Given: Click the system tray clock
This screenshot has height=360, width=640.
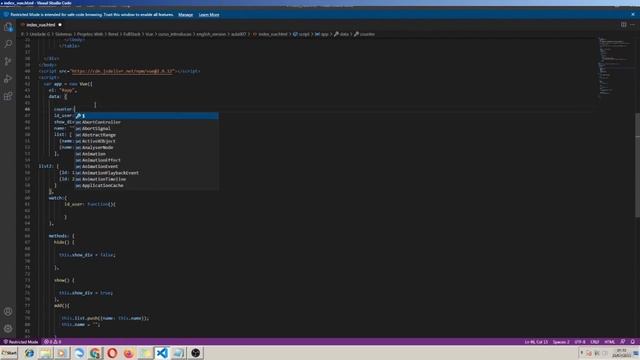Looking at the screenshot, I should tap(622, 353).
